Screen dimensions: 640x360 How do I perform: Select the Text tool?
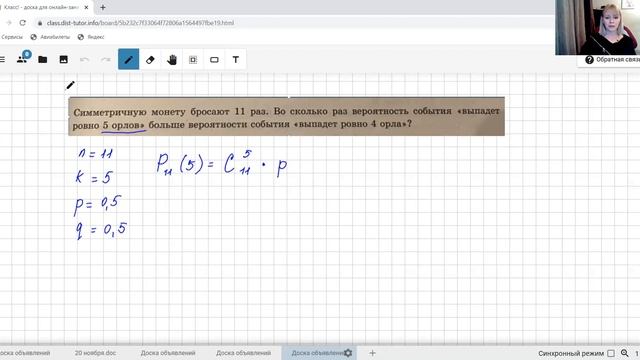point(236,60)
